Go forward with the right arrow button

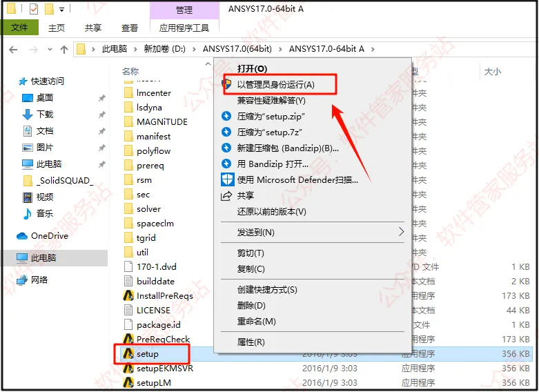[x=34, y=50]
